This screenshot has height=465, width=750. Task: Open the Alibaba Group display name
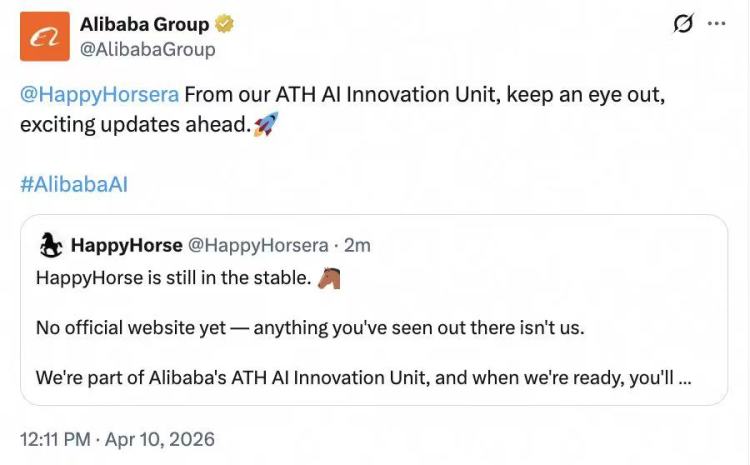[145, 24]
